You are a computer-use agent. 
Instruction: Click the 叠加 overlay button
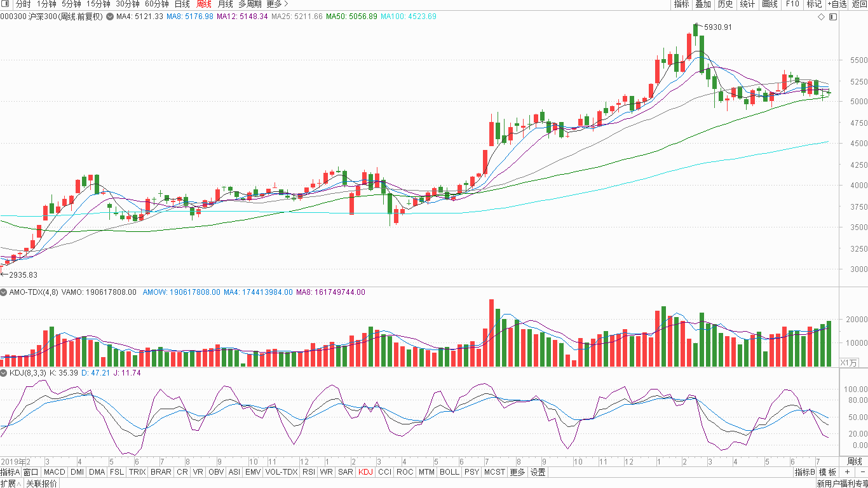tap(703, 4)
